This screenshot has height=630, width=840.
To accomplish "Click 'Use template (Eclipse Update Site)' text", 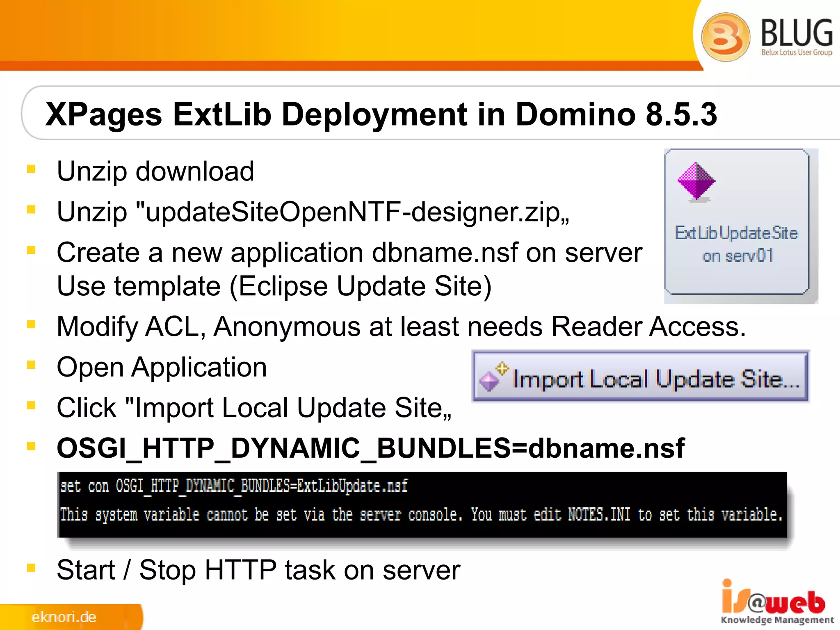I will coord(274,286).
